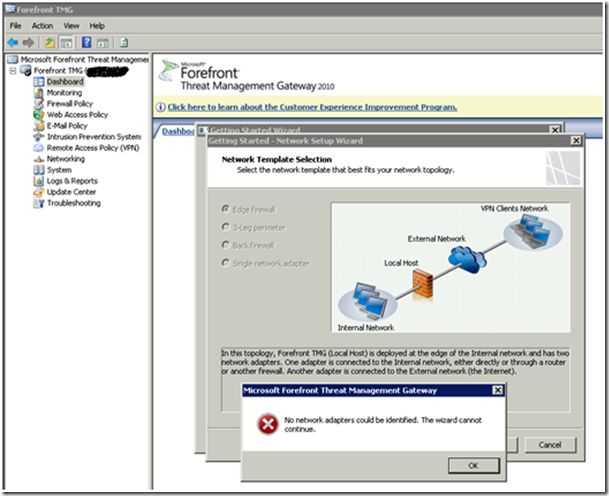Select Remote Access Policy (VPN) item
This screenshot has width=609, height=496.
pyautogui.click(x=93, y=148)
